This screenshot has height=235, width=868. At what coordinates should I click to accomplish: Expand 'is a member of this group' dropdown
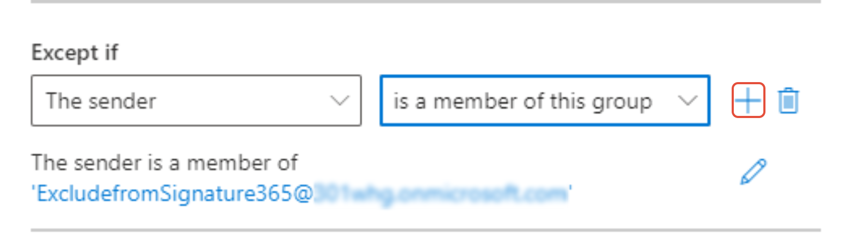click(545, 100)
